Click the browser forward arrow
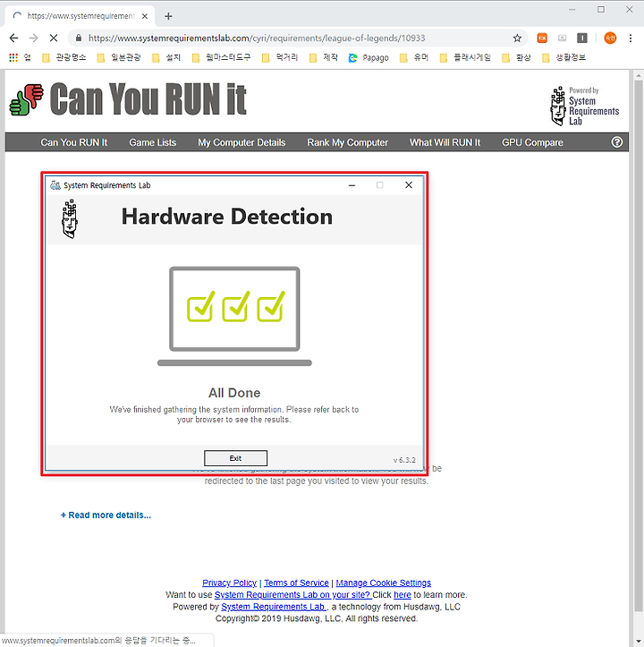644x647 pixels. click(x=33, y=38)
